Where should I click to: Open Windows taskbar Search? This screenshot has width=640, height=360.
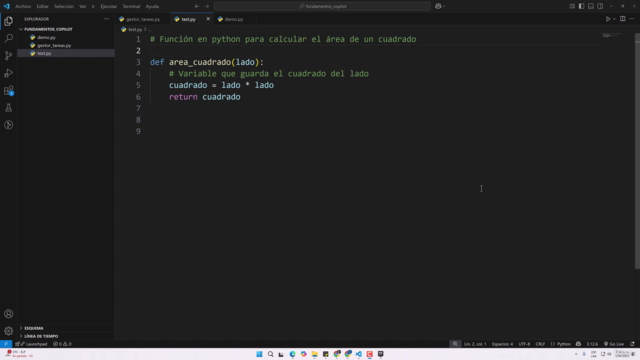[x=270, y=354]
